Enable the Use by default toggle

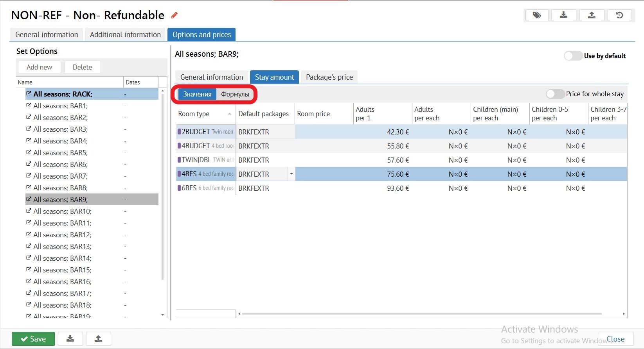point(573,56)
